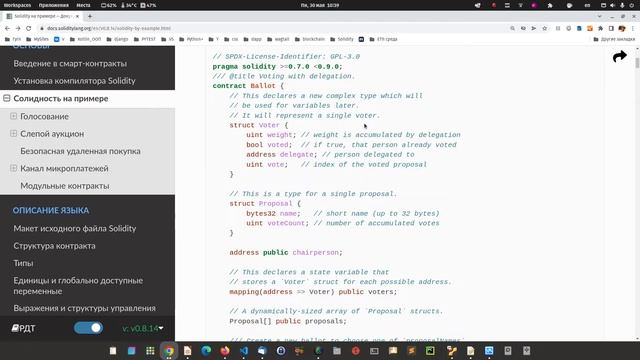Open a new browser tab
The width and height of the screenshot is (640, 360).
(90, 16)
